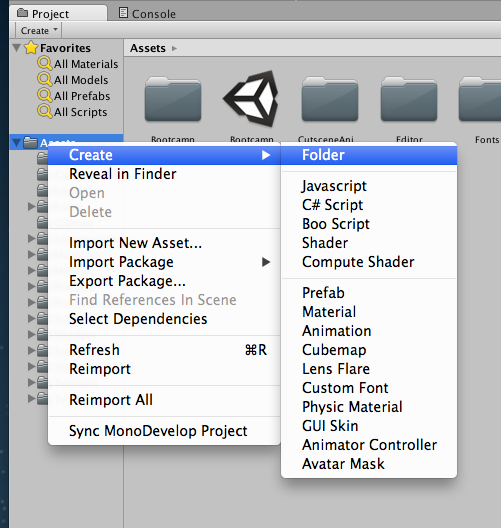501x528 pixels.
Task: Choose Sync MonoDevelop Project
Action: pyautogui.click(x=164, y=431)
